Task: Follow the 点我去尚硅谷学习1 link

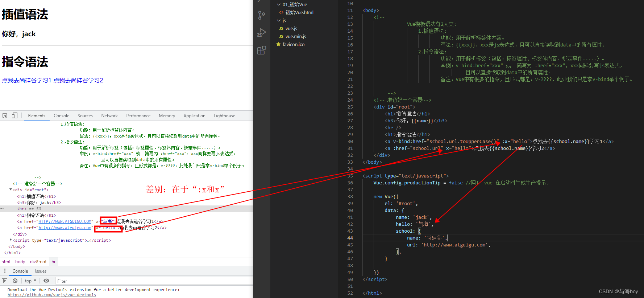Action: coord(26,80)
